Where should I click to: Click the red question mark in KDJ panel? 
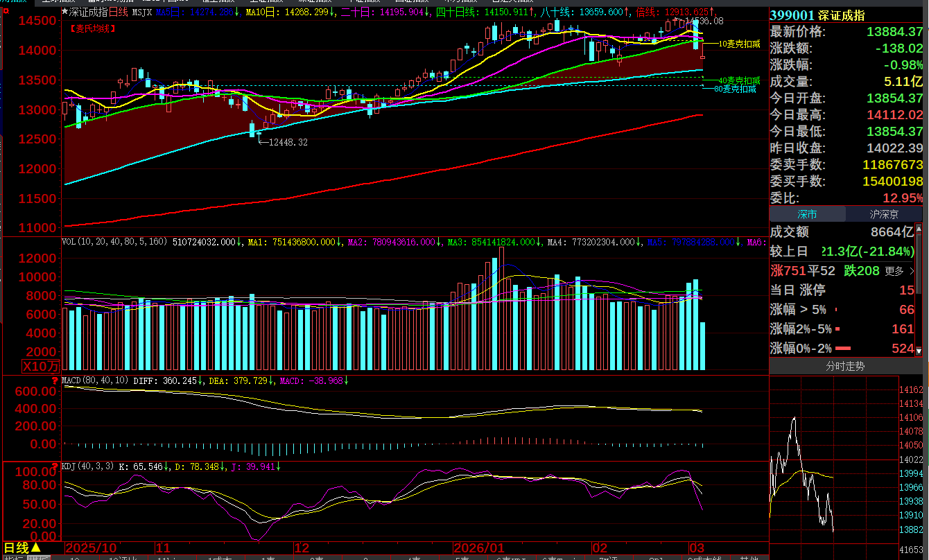tap(55, 465)
